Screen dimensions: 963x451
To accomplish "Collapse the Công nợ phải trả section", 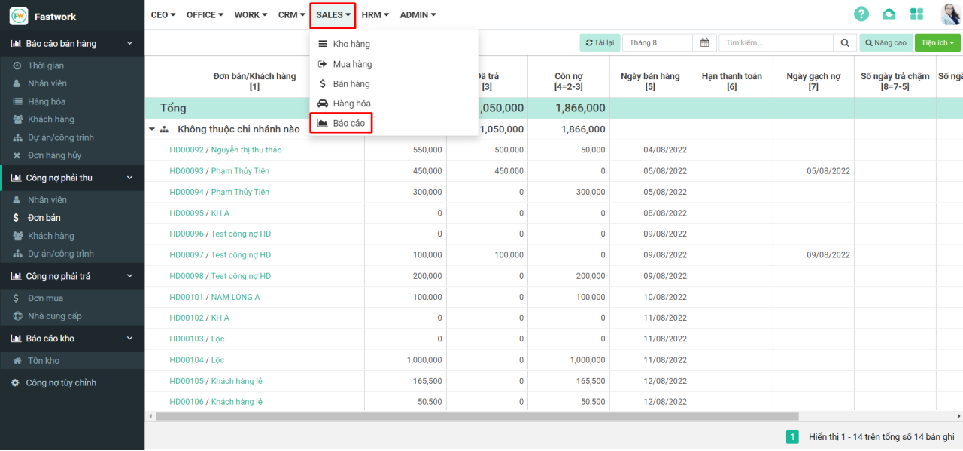I will click(129, 276).
